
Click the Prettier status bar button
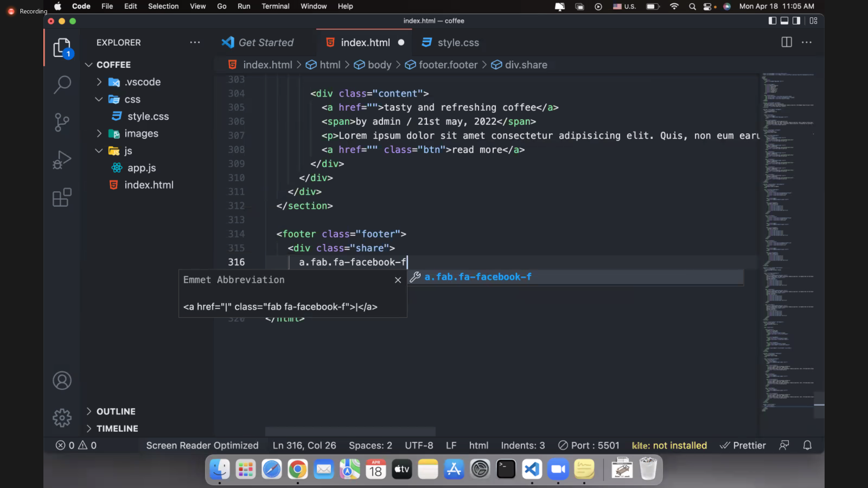coord(743,446)
